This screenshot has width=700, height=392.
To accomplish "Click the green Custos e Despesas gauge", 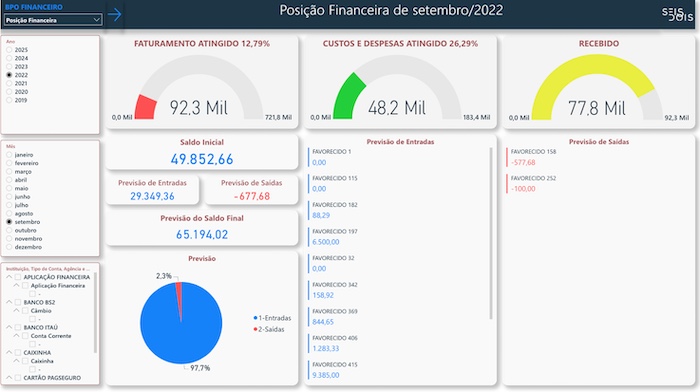I will (347, 97).
